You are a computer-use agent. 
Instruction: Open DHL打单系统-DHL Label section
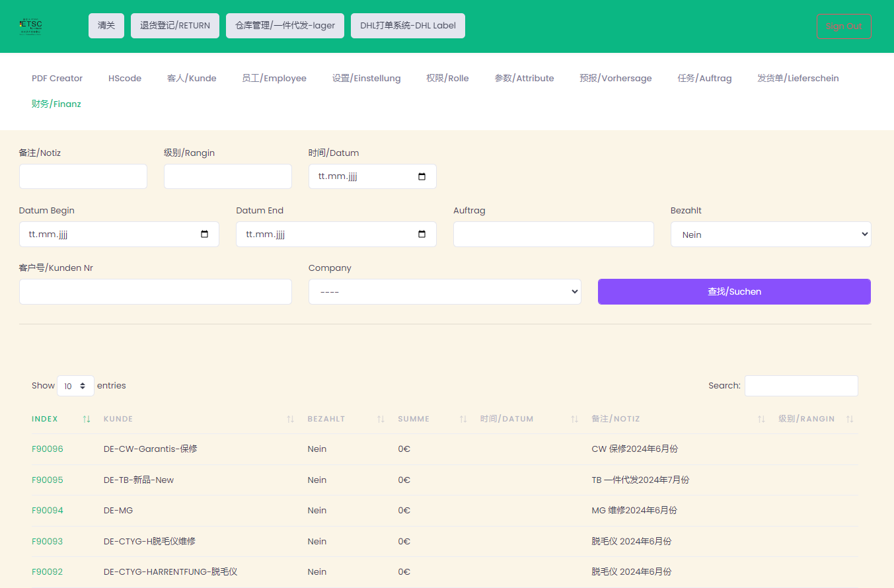point(408,26)
